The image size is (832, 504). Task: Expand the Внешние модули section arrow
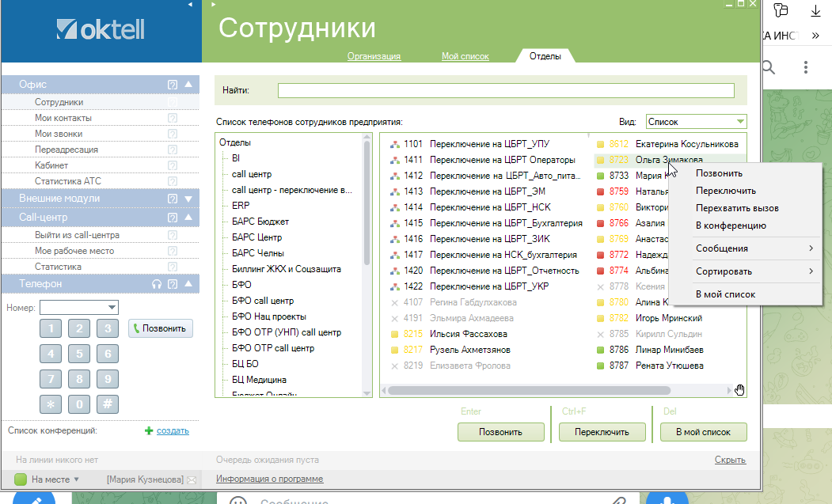[x=188, y=199]
